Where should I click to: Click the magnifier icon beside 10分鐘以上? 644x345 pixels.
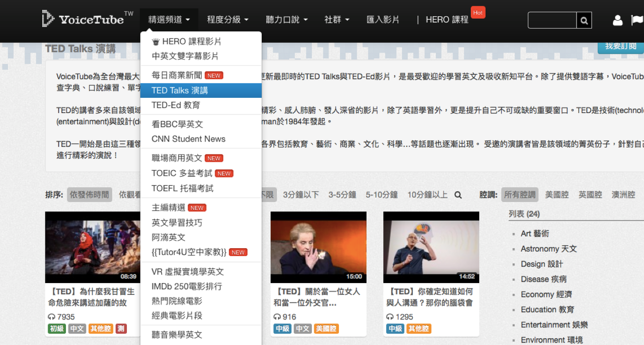(458, 195)
